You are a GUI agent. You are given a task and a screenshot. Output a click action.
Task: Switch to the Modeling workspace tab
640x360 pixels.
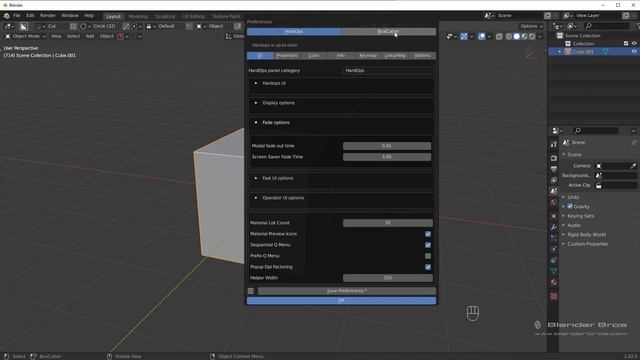[138, 16]
